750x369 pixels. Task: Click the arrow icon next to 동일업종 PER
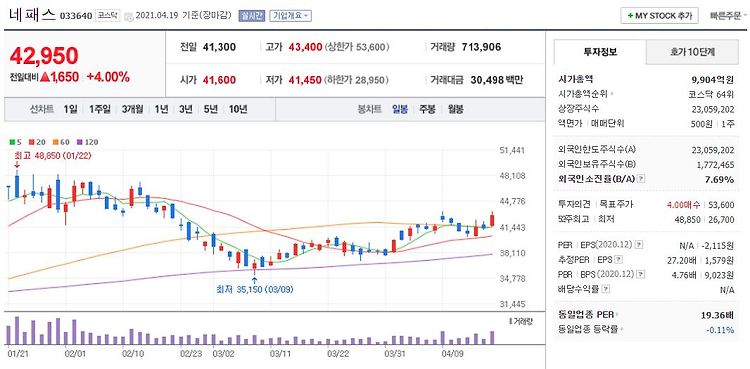point(617,315)
